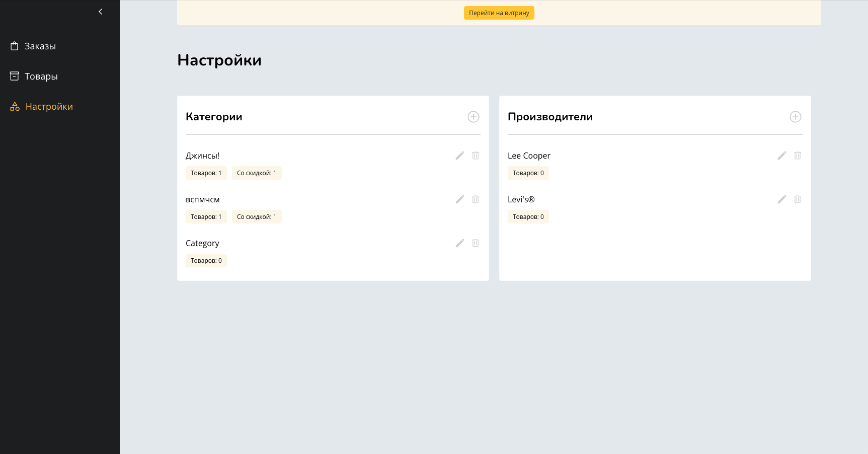Open the add new category plus icon

click(474, 117)
